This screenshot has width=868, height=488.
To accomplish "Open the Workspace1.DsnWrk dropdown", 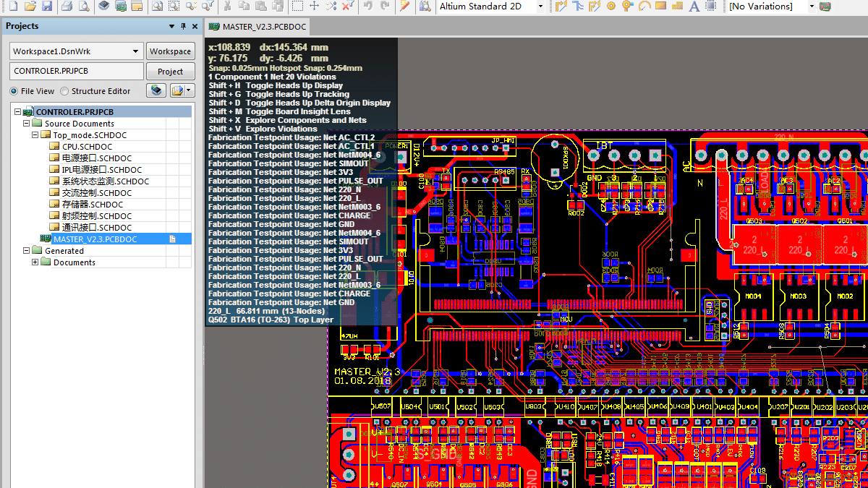I will (x=136, y=51).
